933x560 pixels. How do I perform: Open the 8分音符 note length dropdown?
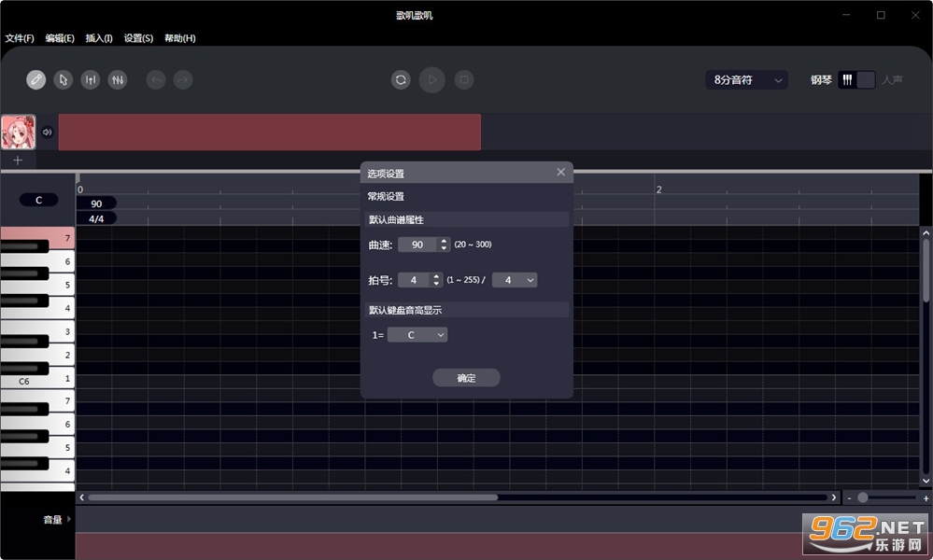[x=747, y=79]
